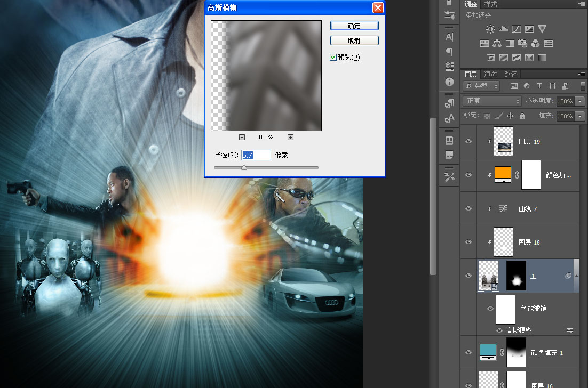Open blending options for 高斯模糊 filter
Screen dimensions: 588x388
pos(570,330)
